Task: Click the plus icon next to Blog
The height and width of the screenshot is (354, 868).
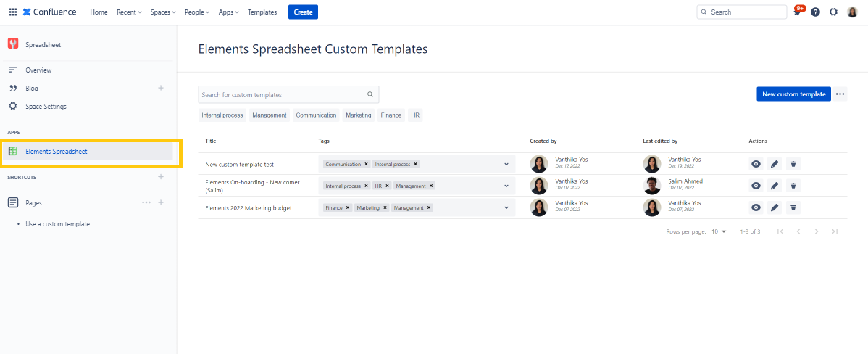Action: (x=161, y=88)
